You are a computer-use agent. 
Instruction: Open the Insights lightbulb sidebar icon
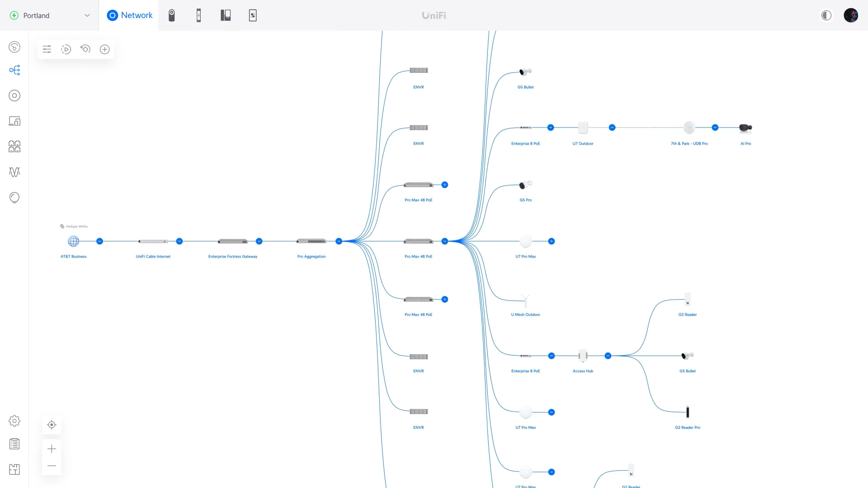click(x=14, y=197)
